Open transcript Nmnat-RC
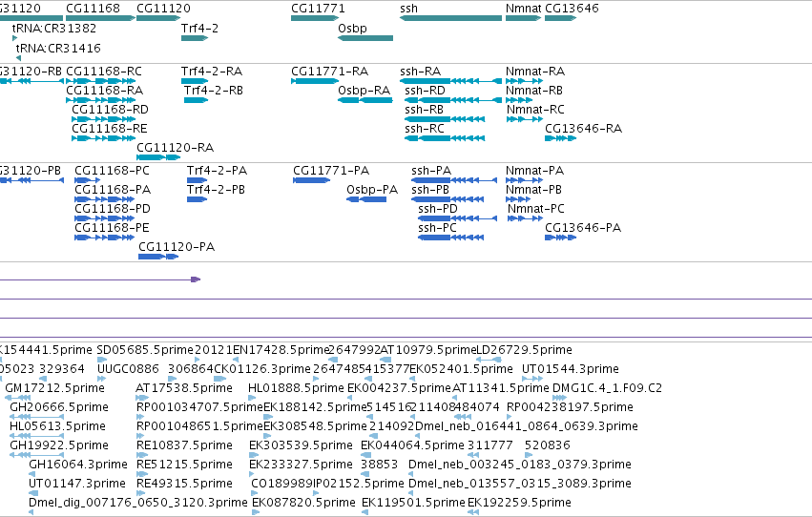 click(x=535, y=109)
